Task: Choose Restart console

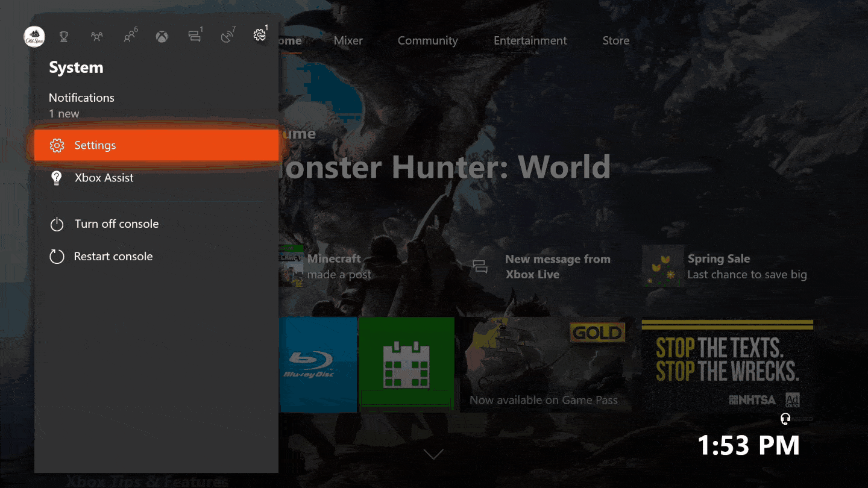Action: (x=113, y=257)
